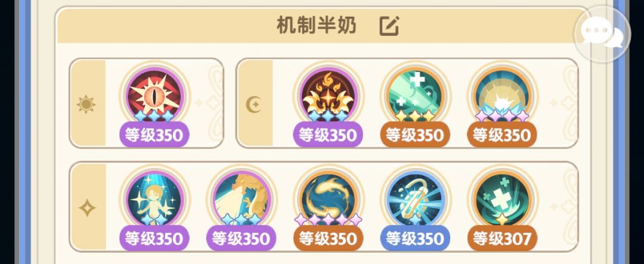
Task: Open the chat bubble overlay
Action: 602,34
